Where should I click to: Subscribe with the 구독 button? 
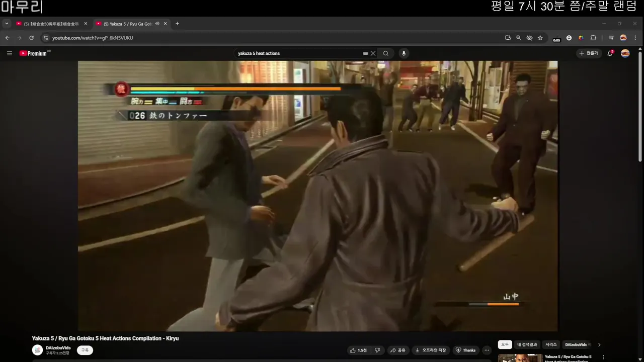click(85, 350)
